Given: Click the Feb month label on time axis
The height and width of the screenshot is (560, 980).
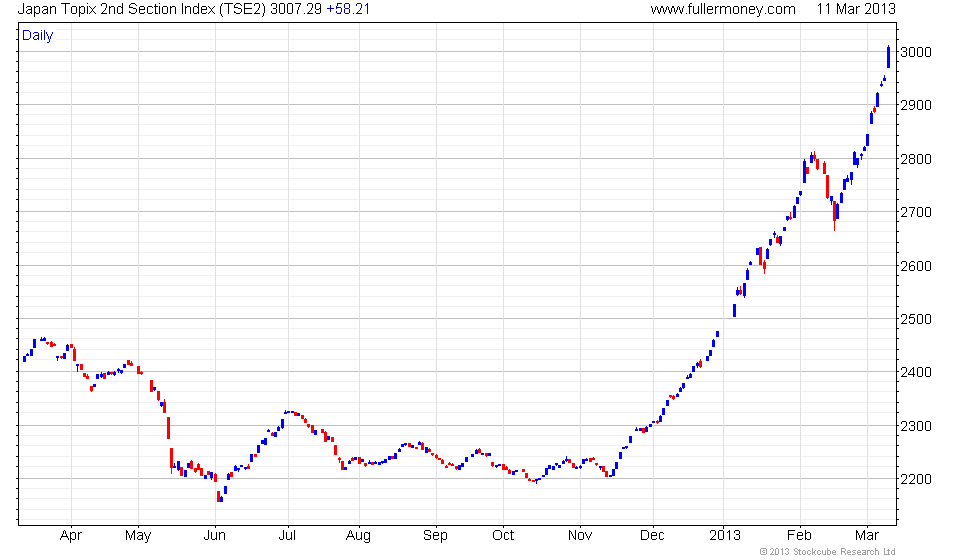Looking at the screenshot, I should [x=799, y=536].
